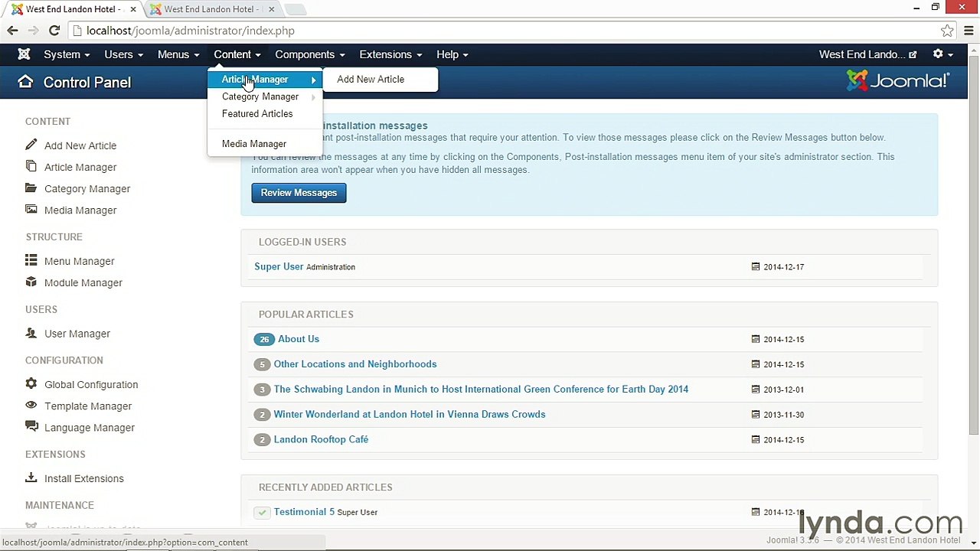The height and width of the screenshot is (551, 980).
Task: Open the Landon Rooftop Café article
Action: [321, 439]
